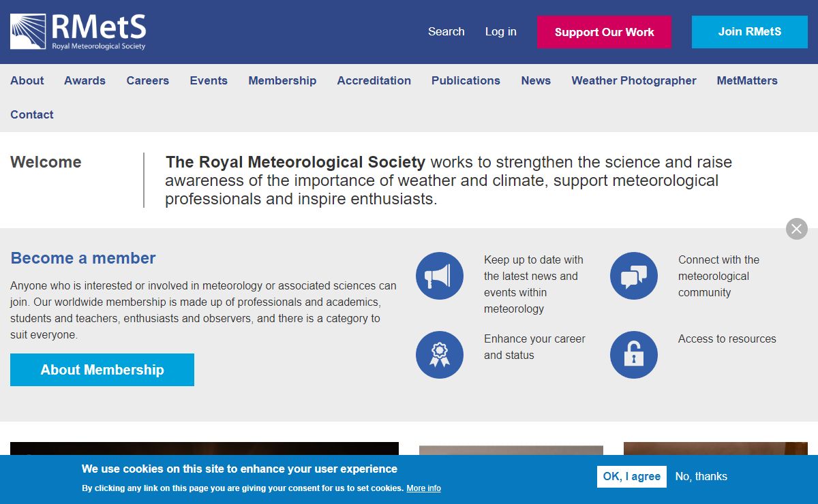
Task: Open the Publications menu item
Action: coord(466,80)
